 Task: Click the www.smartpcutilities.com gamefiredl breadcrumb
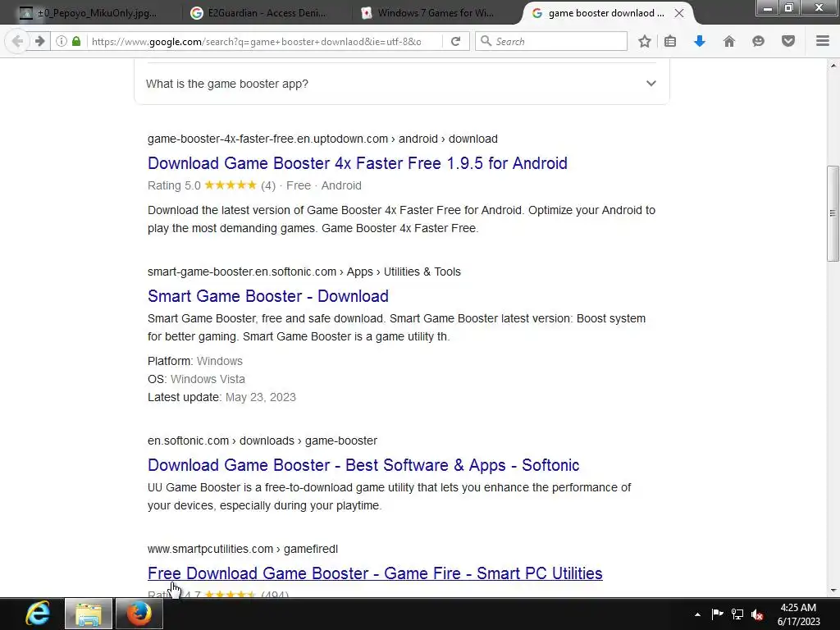pos(243,549)
